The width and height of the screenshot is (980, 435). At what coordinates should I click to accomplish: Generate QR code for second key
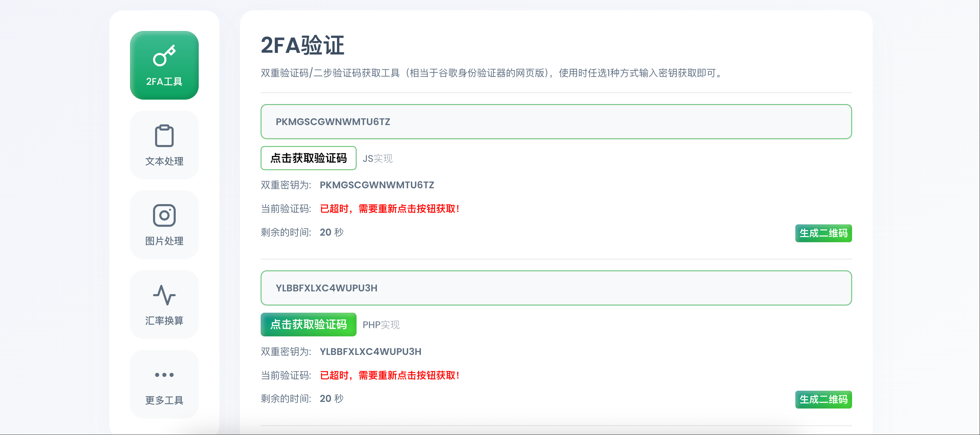point(823,399)
